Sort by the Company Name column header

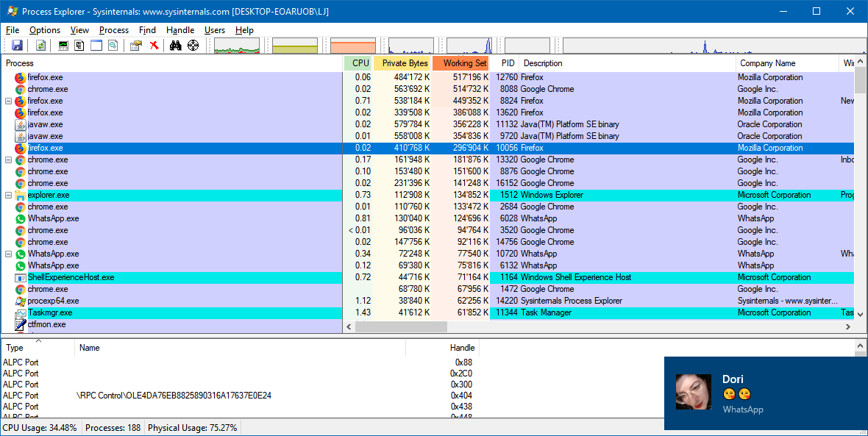tap(786, 63)
